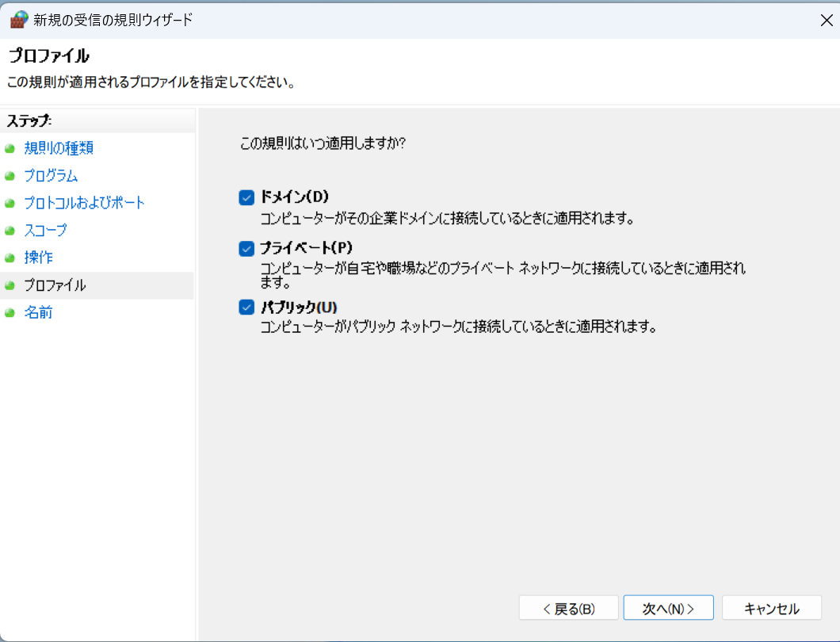Click the green indicator beside プロファイル
Screen dimensions: 840x642
pos(9,285)
